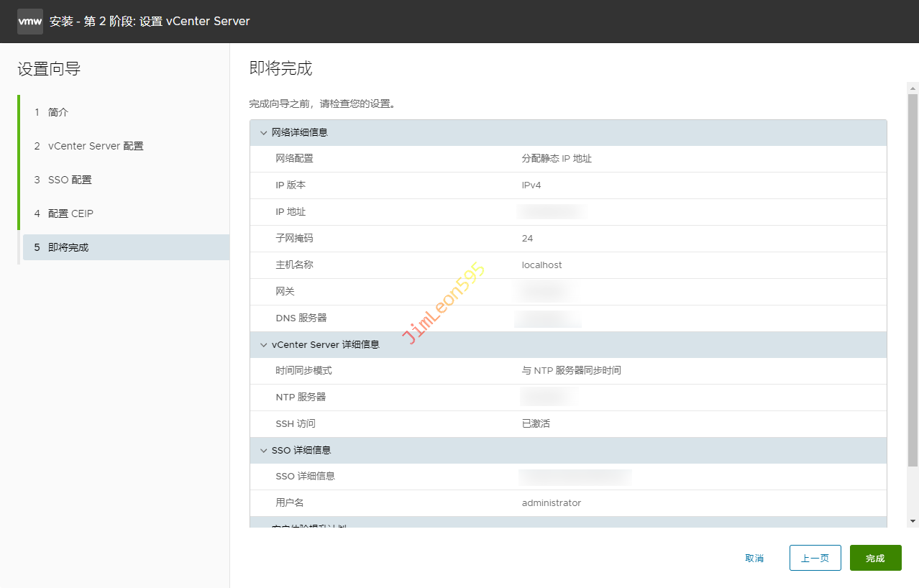This screenshot has height=588, width=919.
Task: Open step 2 vCenter Server 配置
Action: (95, 146)
